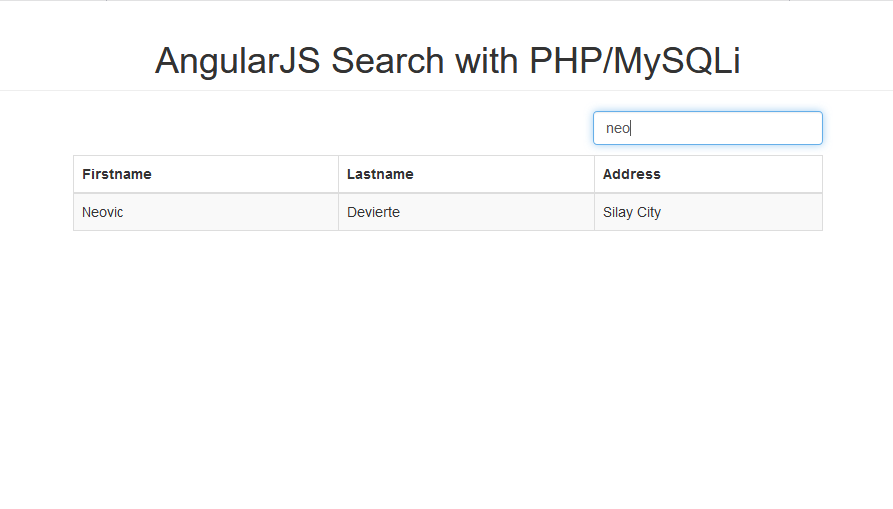Click empty space right of the "Address" header text
This screenshot has height=509, width=893.
pos(740,174)
